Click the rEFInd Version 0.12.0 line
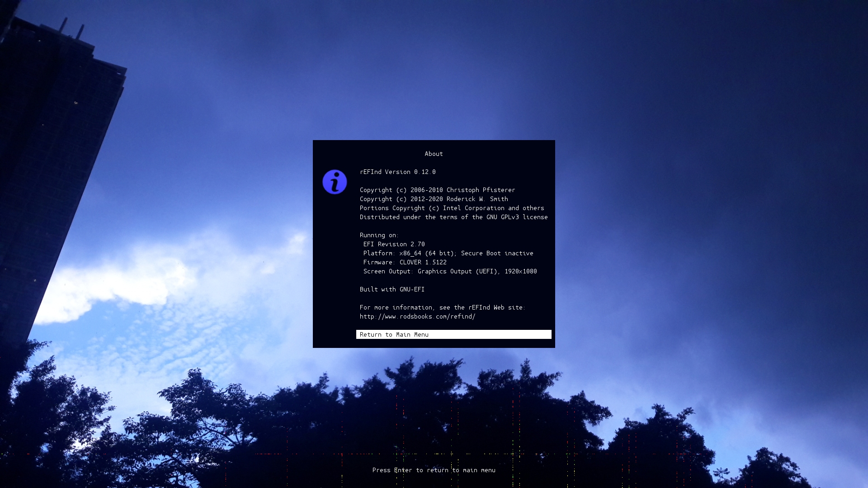Image resolution: width=868 pixels, height=488 pixels. coord(398,172)
